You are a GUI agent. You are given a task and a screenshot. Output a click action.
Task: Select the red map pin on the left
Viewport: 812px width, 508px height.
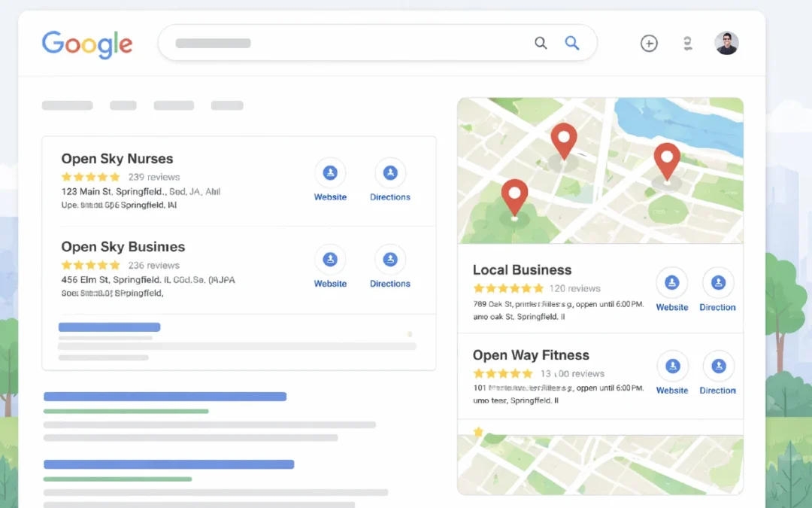point(514,196)
